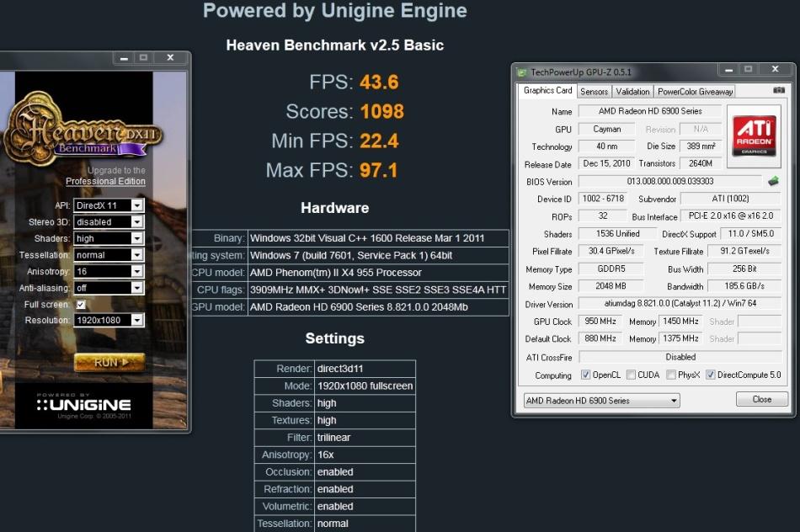Minimize the GPU-Z window

(x=729, y=69)
